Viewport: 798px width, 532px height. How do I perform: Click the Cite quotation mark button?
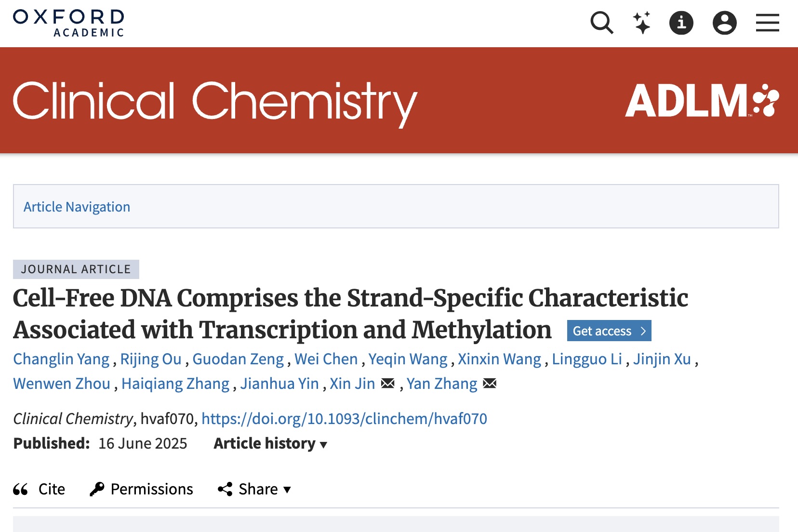click(x=39, y=489)
